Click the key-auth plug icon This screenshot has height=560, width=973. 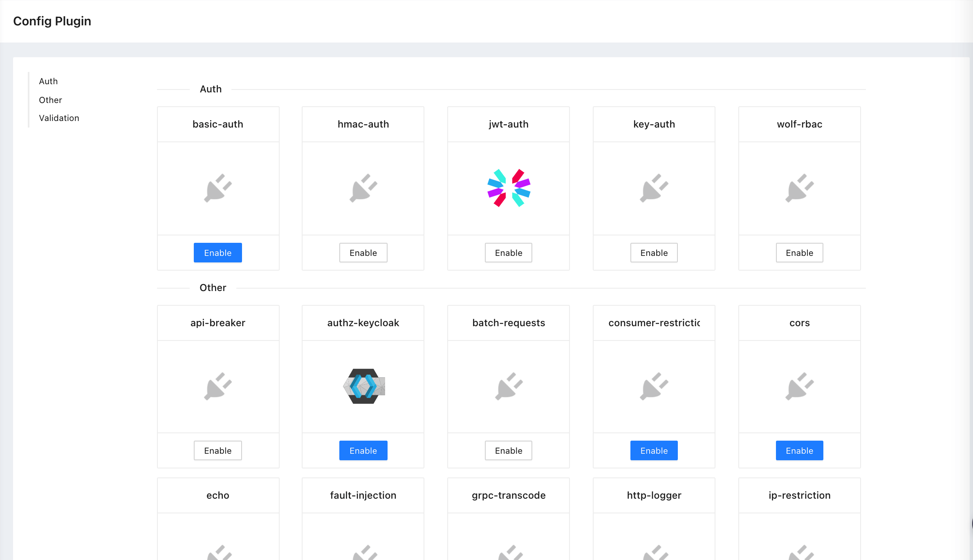654,188
